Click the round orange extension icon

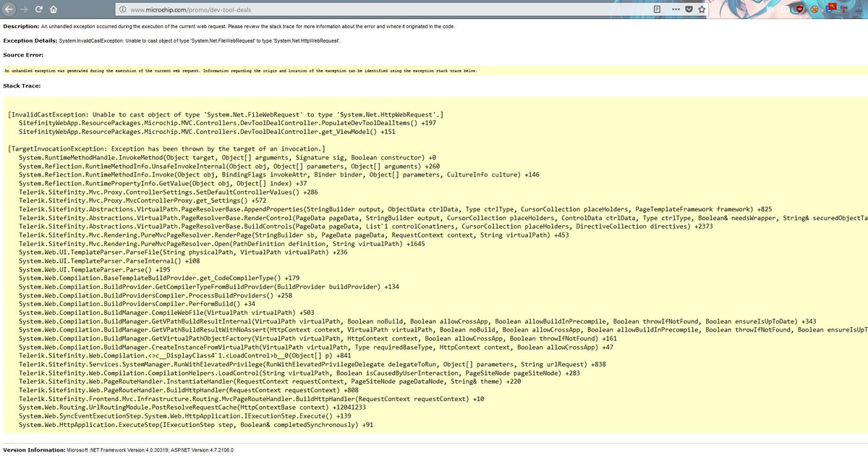[x=815, y=10]
